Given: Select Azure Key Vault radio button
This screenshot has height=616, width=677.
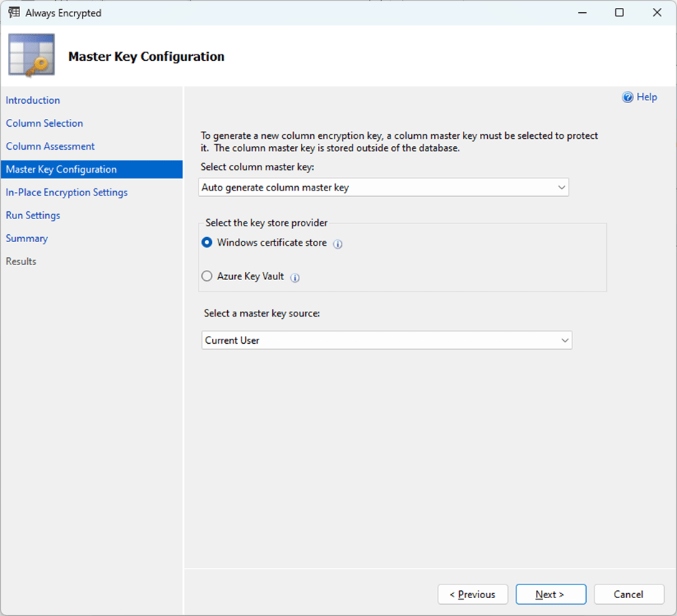Looking at the screenshot, I should pyautogui.click(x=207, y=276).
